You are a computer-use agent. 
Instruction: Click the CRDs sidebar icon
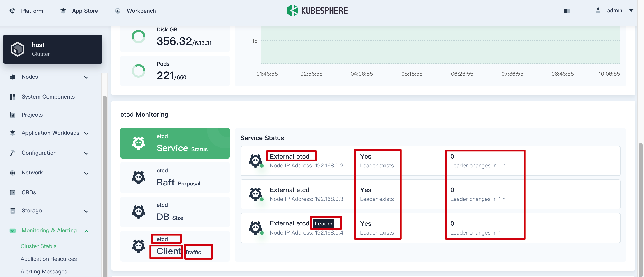(x=12, y=192)
